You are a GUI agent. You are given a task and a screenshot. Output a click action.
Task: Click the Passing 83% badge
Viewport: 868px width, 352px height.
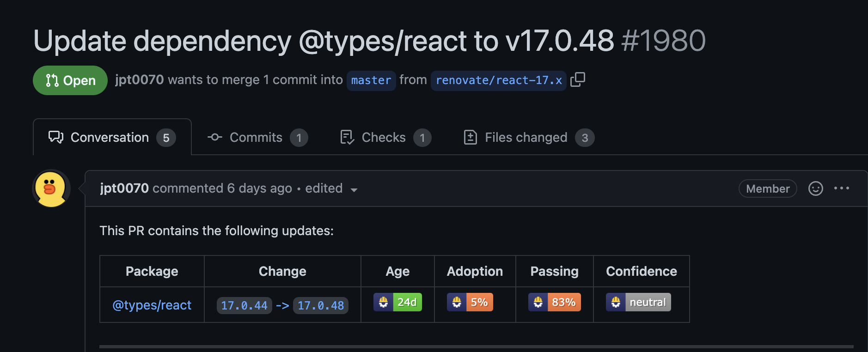click(555, 302)
